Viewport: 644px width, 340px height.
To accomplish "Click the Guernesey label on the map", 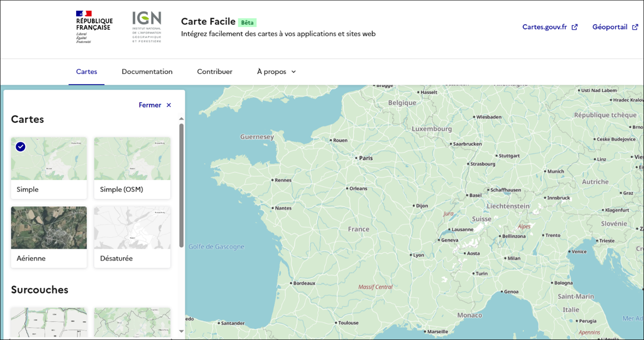I will click(257, 137).
